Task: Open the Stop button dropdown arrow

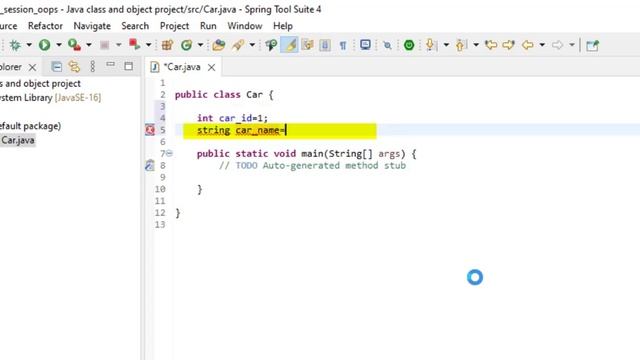Action: click(118, 45)
